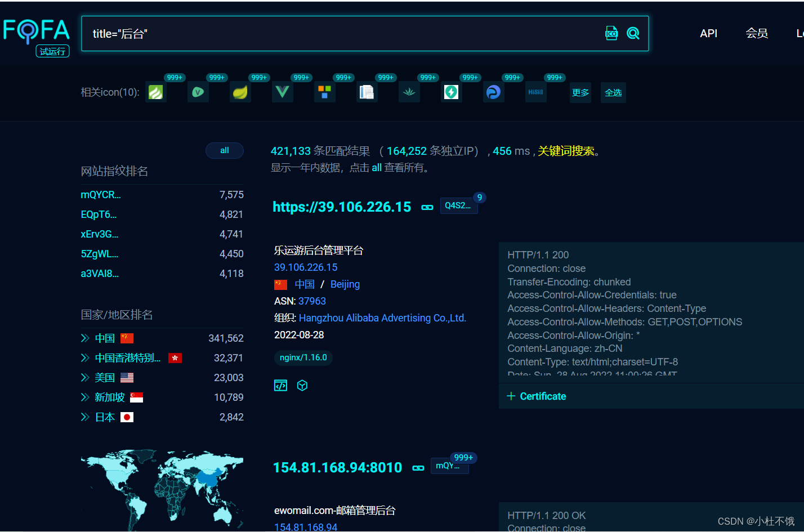Click the China flag in the country ranking
Image resolution: width=804 pixels, height=532 pixels.
coord(127,338)
